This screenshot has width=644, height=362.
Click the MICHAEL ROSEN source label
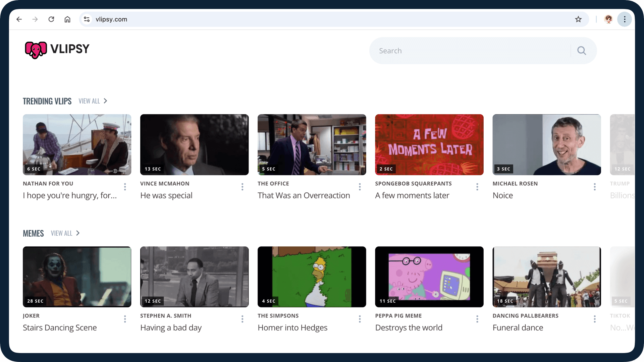click(515, 184)
